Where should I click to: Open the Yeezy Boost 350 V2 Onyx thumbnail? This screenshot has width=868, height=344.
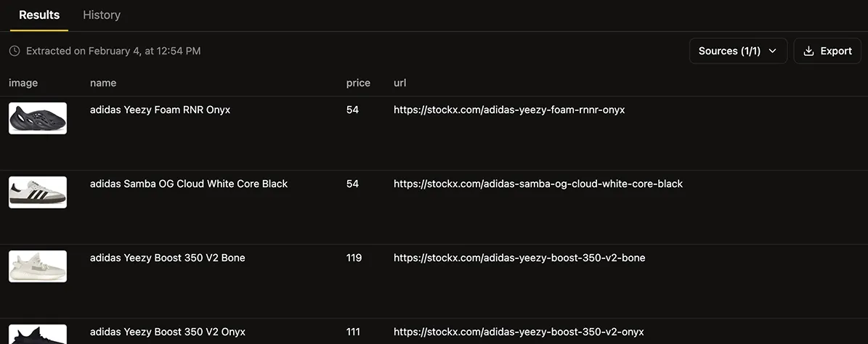pyautogui.click(x=38, y=335)
